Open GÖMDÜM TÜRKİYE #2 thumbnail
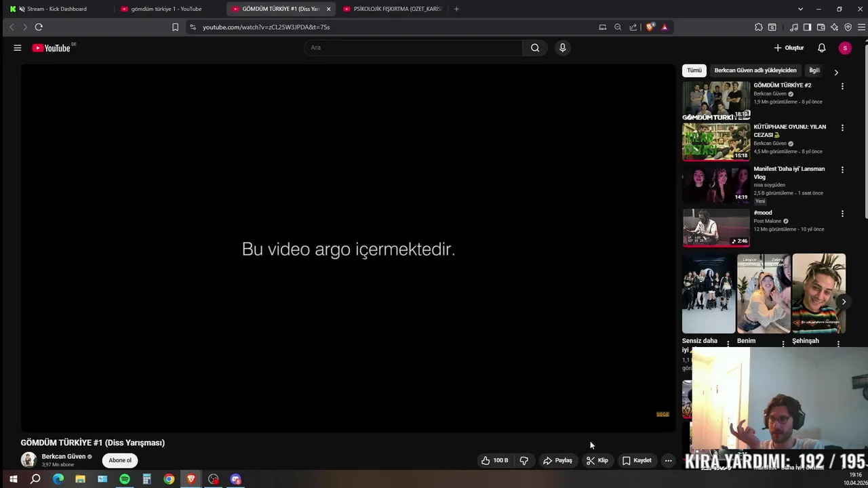The width and height of the screenshot is (868, 488). point(716,100)
